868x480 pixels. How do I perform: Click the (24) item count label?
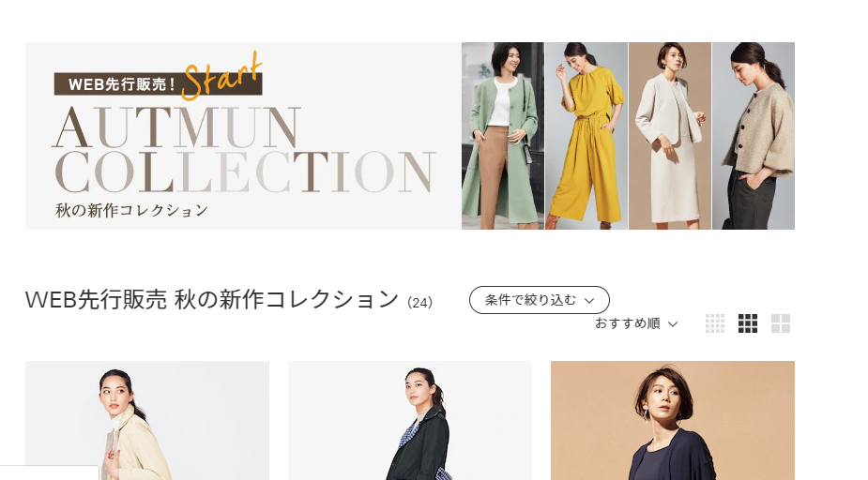[419, 303]
